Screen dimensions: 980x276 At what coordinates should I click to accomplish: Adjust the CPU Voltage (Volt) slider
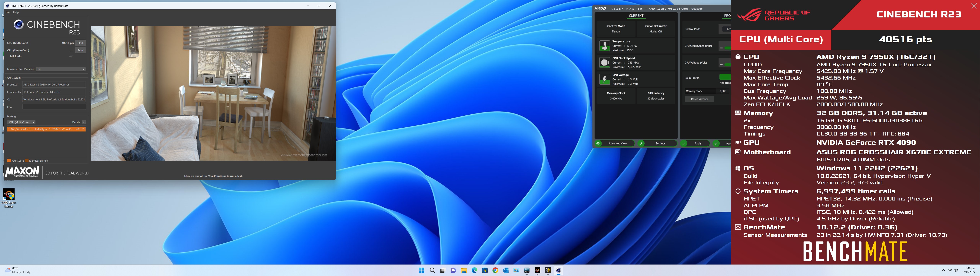tap(724, 63)
